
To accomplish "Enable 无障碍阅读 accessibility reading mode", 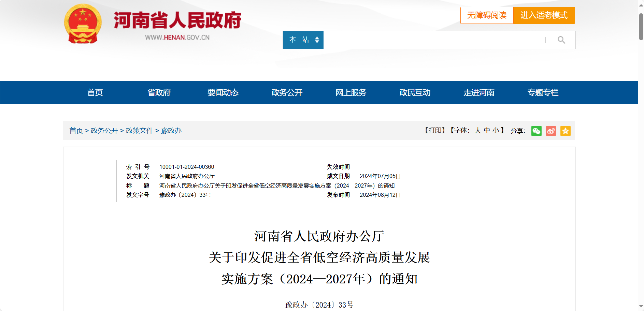I will tap(487, 15).
